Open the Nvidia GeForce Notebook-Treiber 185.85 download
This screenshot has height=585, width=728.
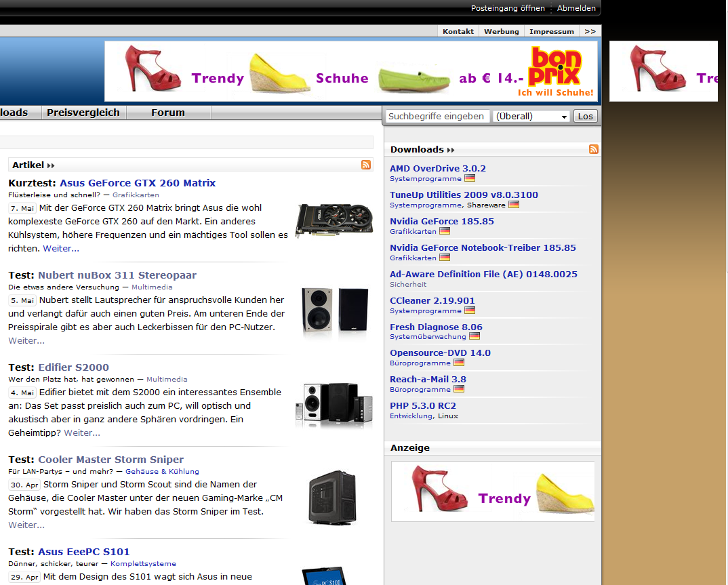pos(483,248)
